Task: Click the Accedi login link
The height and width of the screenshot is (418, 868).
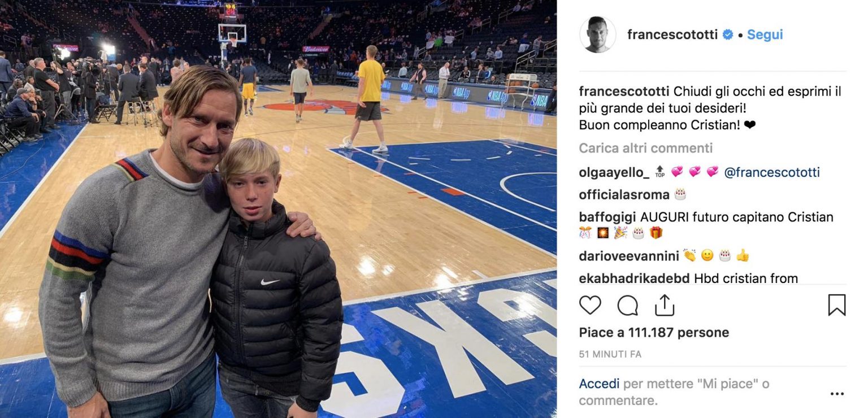Action: pos(599,384)
